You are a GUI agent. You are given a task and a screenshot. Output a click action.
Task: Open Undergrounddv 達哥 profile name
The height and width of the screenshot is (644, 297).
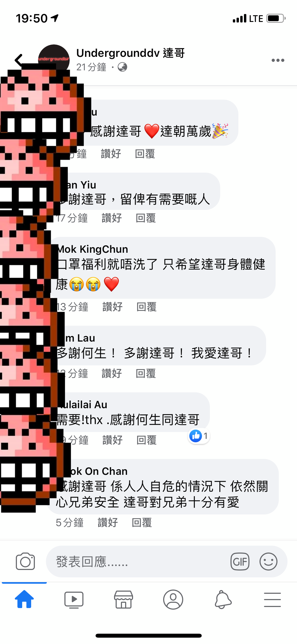[130, 53]
